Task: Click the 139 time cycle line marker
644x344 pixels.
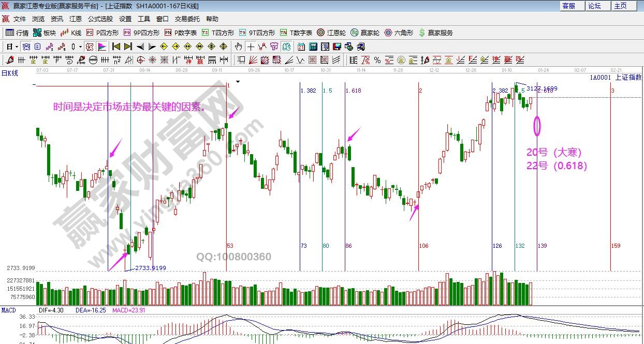Action: pos(543,246)
